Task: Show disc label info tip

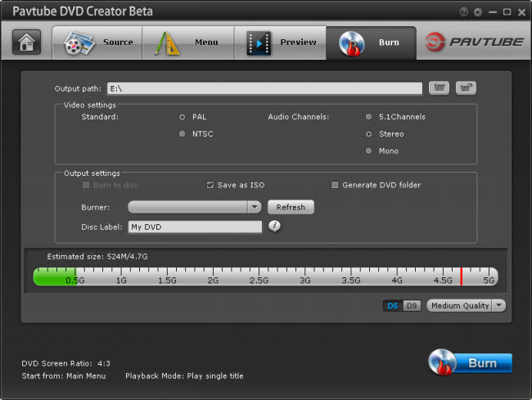Action: 274,226
